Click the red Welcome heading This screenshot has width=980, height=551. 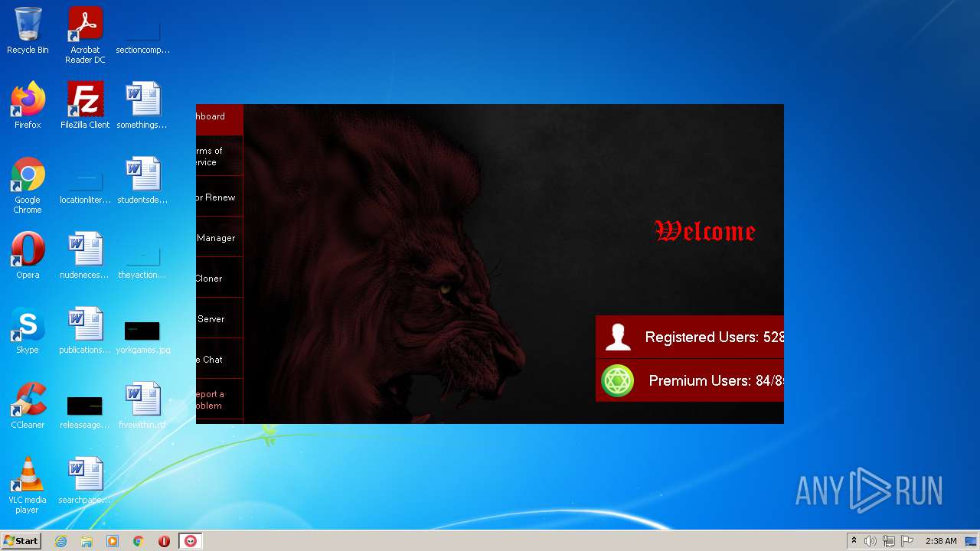(x=705, y=231)
